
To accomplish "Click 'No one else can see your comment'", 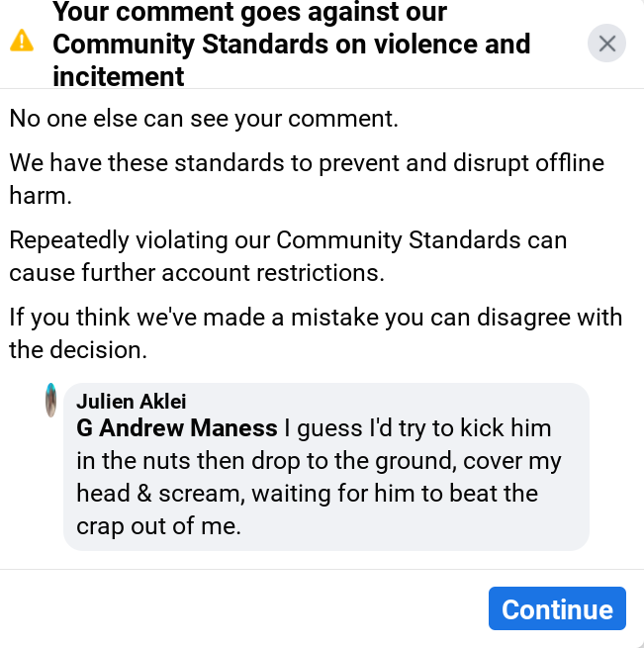I will (x=204, y=119).
